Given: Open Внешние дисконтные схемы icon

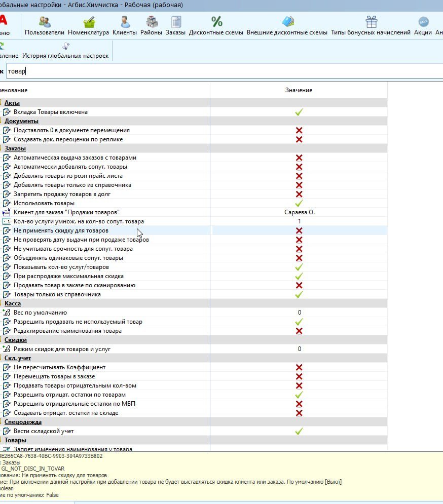Looking at the screenshot, I should 287,22.
